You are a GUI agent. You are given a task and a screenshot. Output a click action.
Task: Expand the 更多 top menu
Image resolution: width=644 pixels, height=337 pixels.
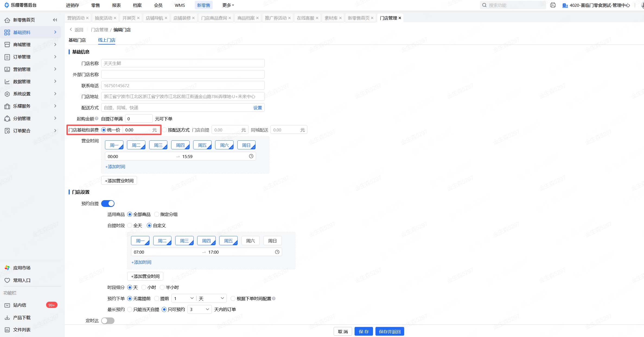228,5
